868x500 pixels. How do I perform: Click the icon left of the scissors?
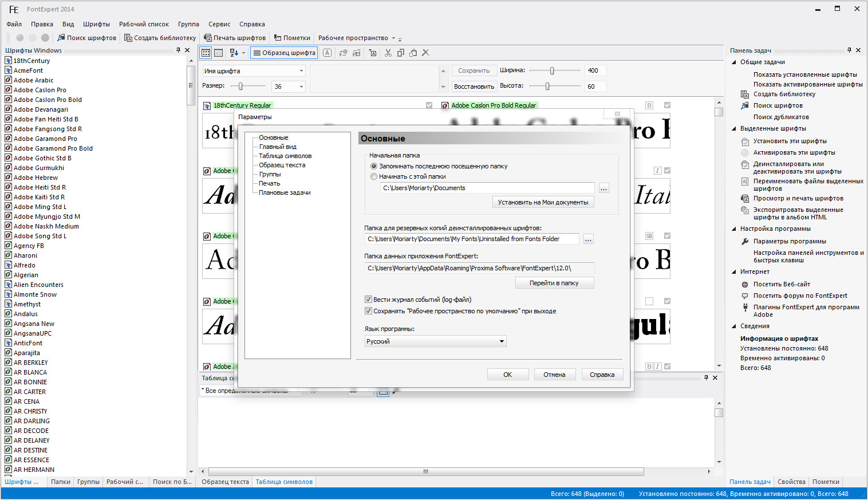[x=373, y=53]
